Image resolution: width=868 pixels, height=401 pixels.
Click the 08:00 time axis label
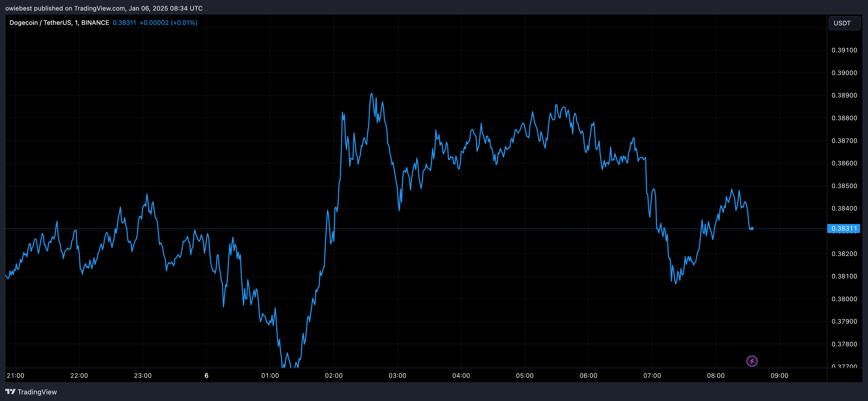click(716, 375)
